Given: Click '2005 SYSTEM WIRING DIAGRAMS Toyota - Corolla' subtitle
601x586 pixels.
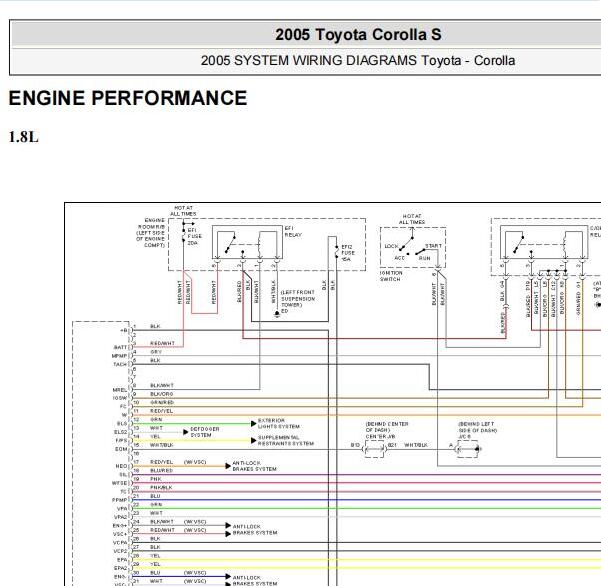Looking at the screenshot, I should (358, 61).
